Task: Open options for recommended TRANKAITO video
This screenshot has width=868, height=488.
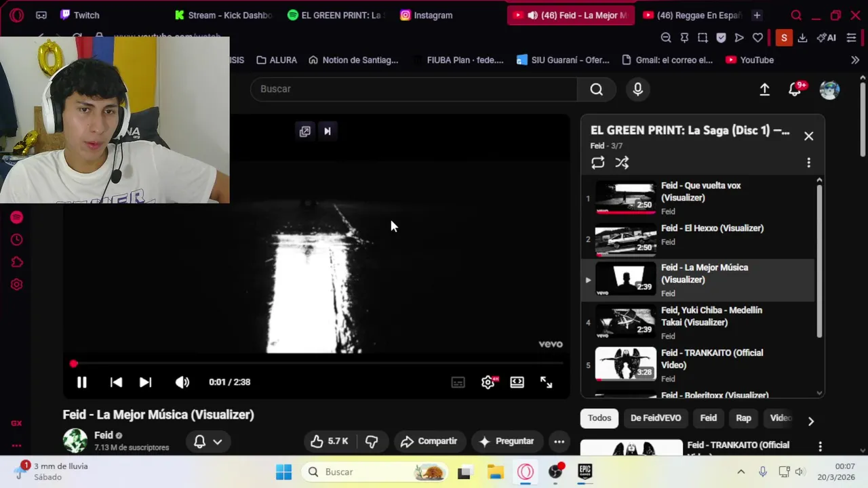Action: (820, 447)
